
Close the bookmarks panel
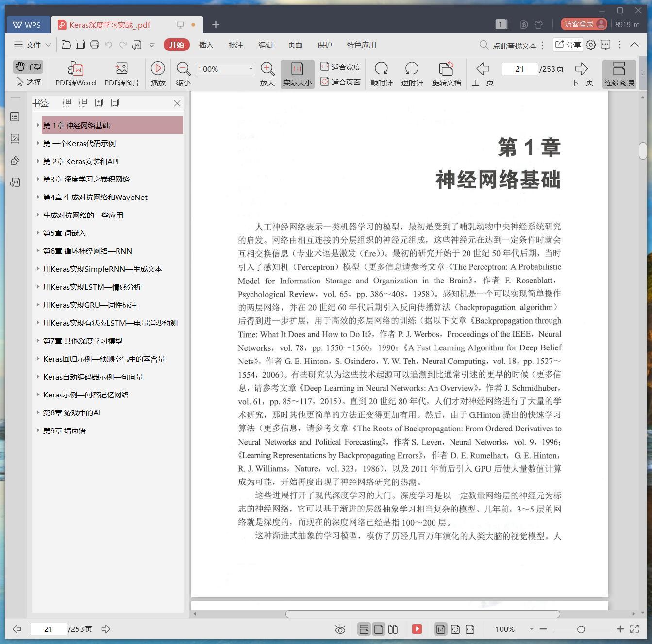[177, 103]
